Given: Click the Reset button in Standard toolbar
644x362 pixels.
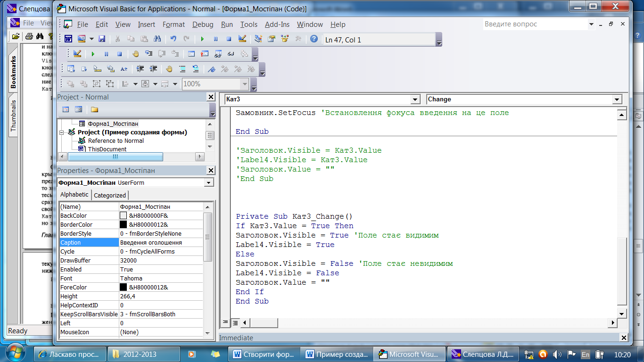Looking at the screenshot, I should pos(229,39).
